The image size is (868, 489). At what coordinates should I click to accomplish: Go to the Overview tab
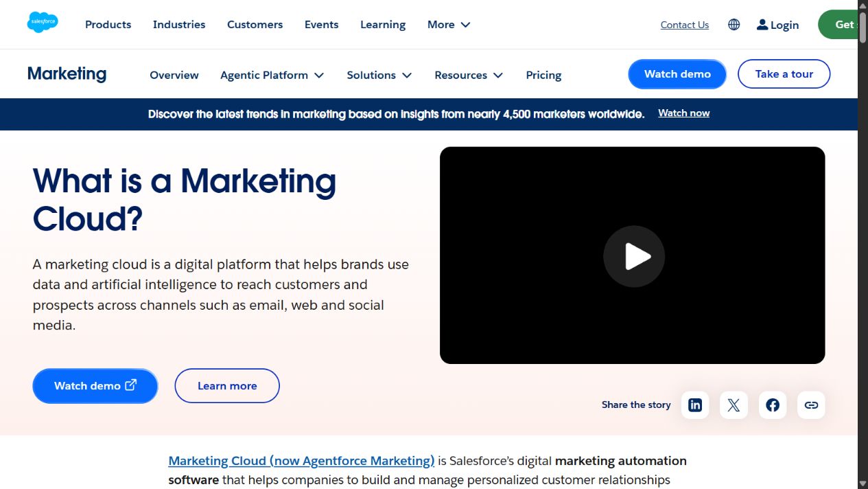coord(174,75)
